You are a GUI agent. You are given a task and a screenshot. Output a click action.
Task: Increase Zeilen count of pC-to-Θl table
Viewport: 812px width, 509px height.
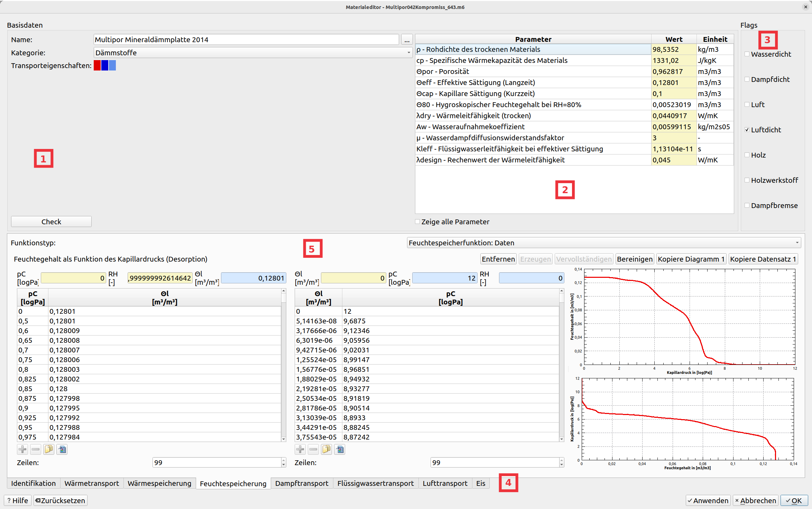pos(284,460)
